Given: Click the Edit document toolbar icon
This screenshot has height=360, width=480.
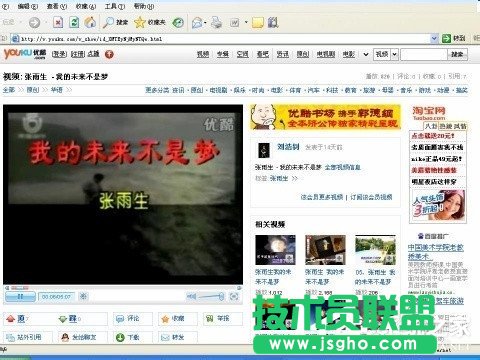Looking at the screenshot, I should point(235,23).
